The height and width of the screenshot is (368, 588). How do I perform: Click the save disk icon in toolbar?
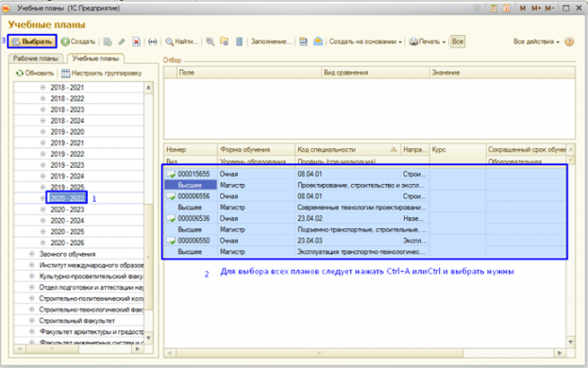click(x=303, y=42)
